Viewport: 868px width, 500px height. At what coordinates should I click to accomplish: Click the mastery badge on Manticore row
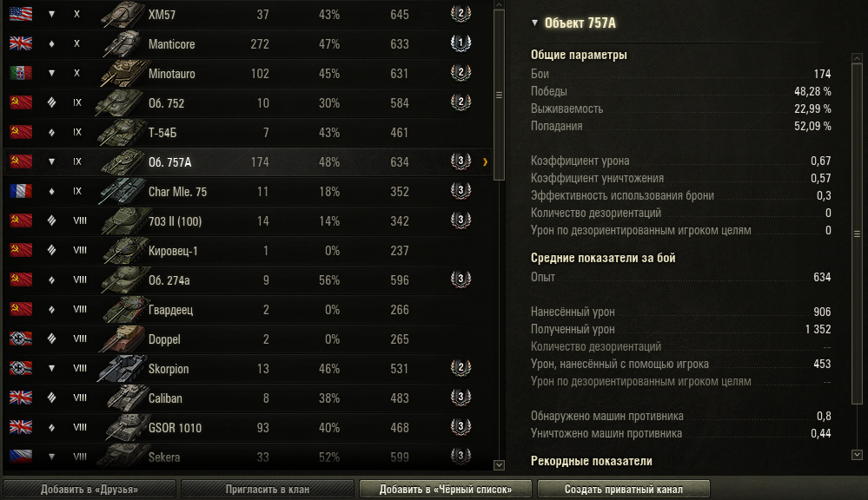click(461, 43)
